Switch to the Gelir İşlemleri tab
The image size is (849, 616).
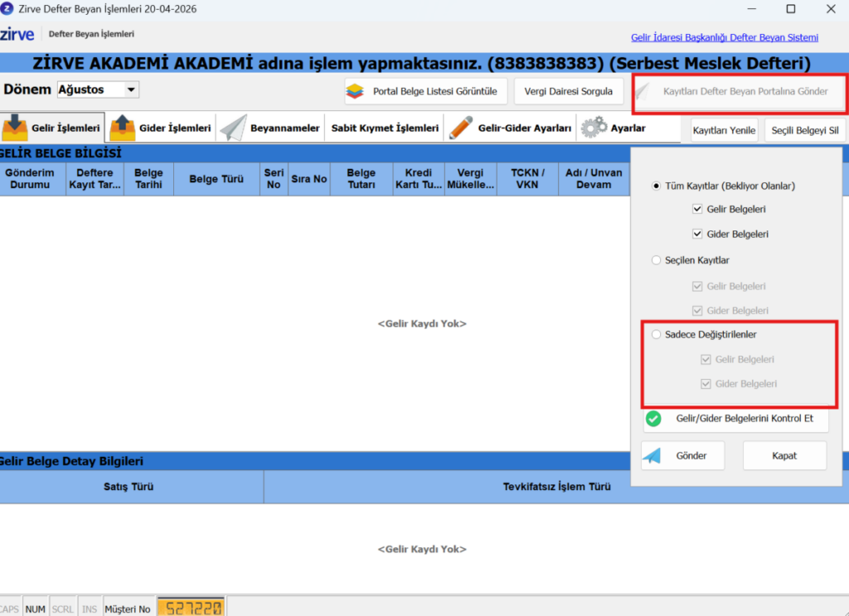click(52, 128)
